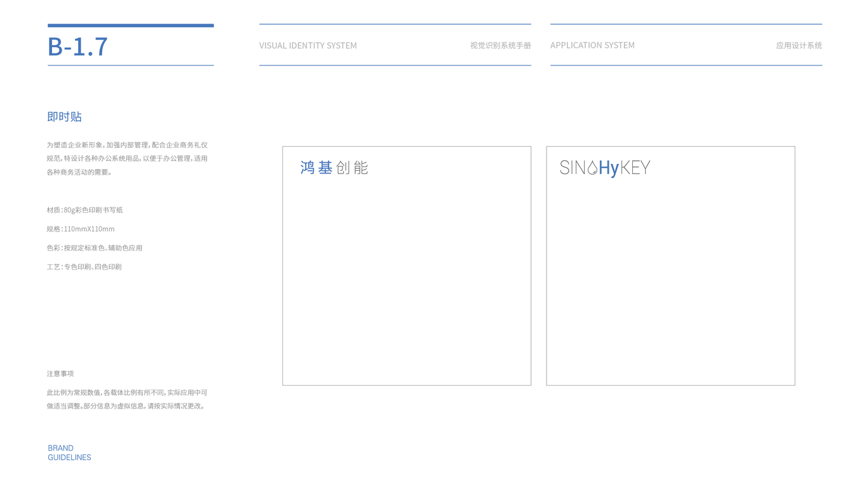
Task: Click the 规格:110mmX110mm line
Action: pos(81,229)
